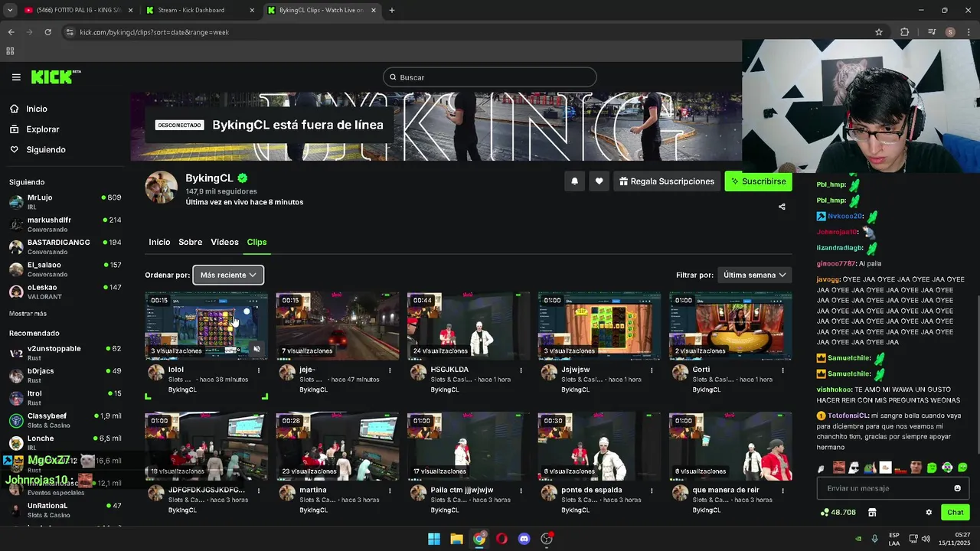Reload the page in the browser
The image size is (980, 551).
click(47, 32)
